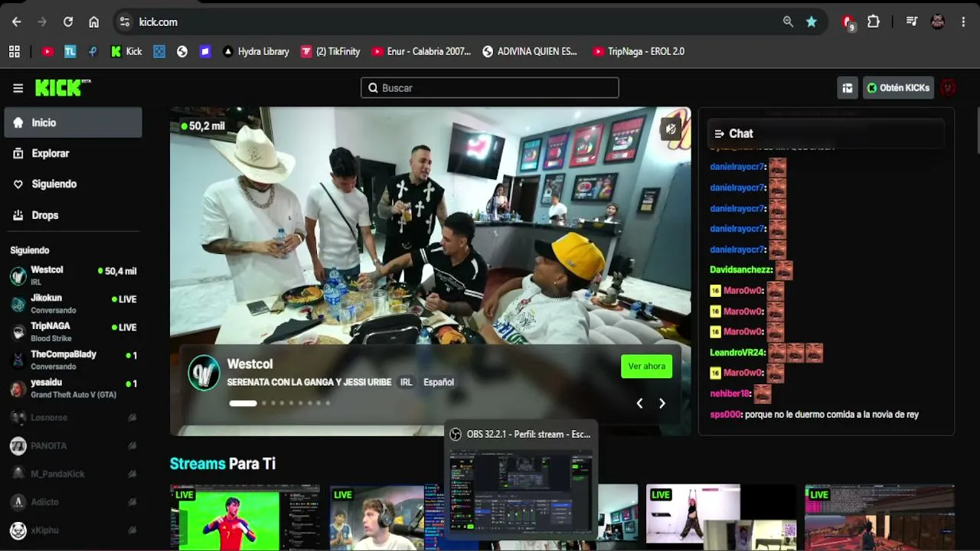This screenshot has height=551, width=980.
Task: Open Siguiendo in the sidebar
Action: [73, 184]
